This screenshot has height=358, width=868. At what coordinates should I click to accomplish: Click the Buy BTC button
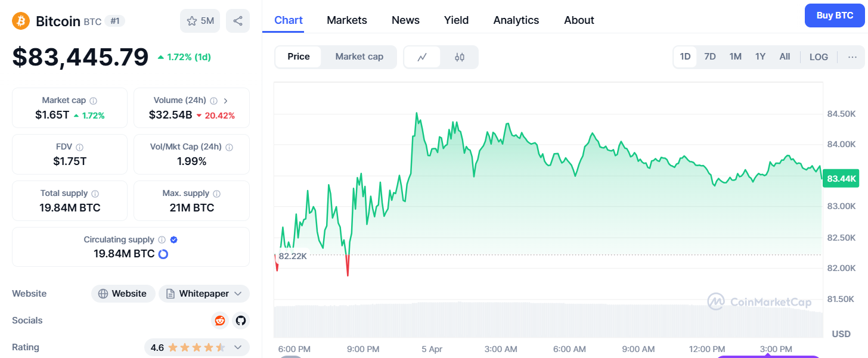835,15
